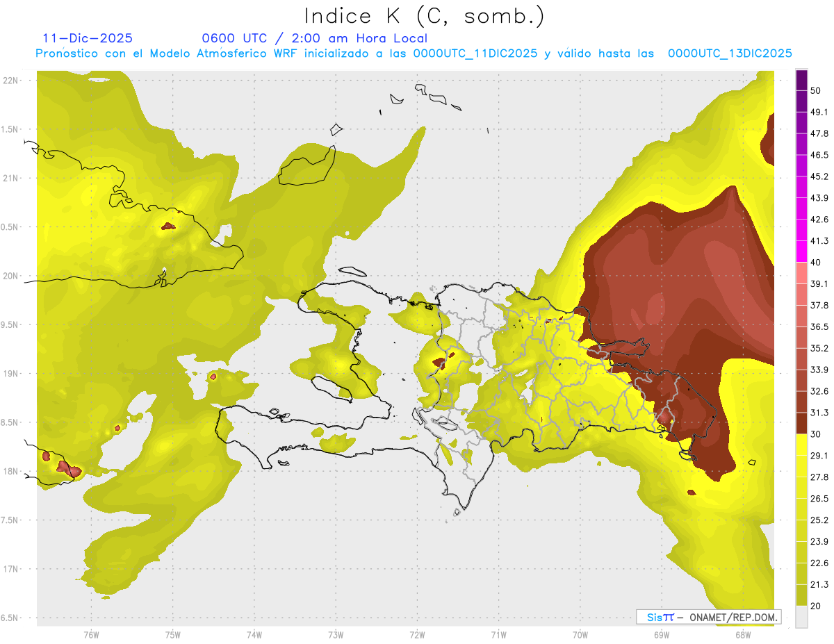Click the color scale value '32.6'
The image size is (834, 644).
(819, 391)
